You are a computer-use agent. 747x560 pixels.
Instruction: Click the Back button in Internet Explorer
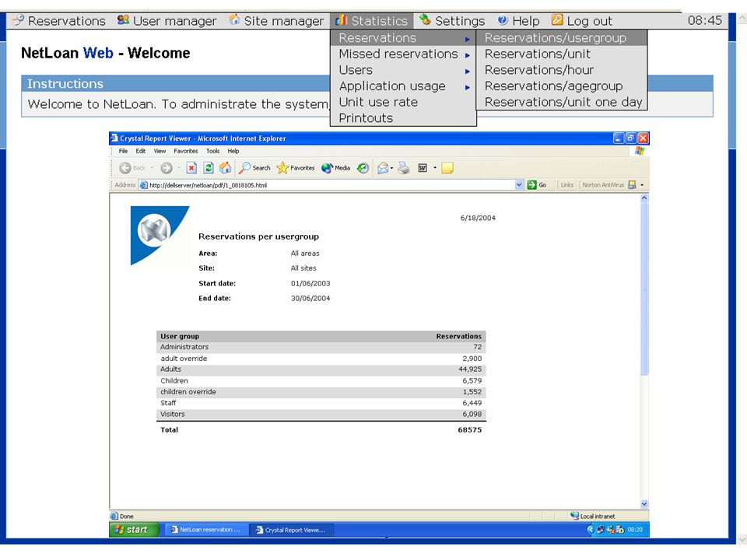tap(132, 168)
